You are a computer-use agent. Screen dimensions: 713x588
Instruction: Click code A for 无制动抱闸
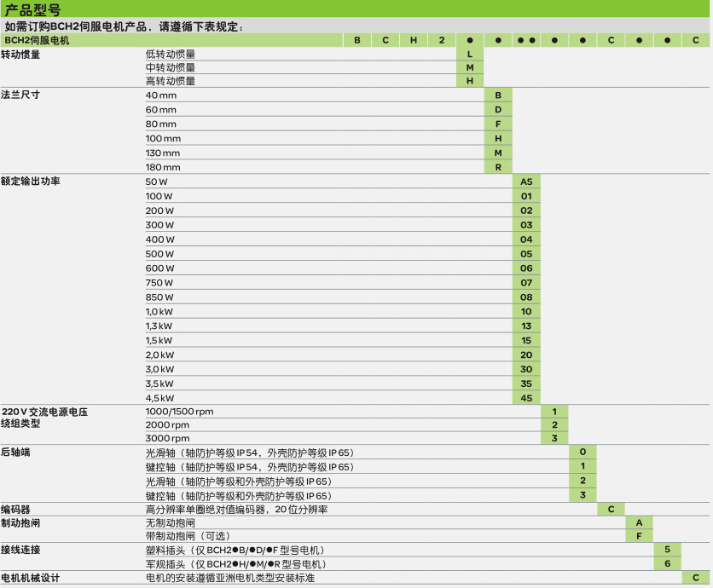coord(639,522)
